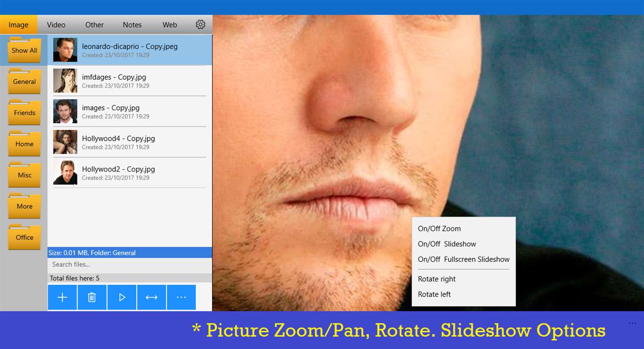Toggle On/Off Fullscreen Slideshow option
Image resolution: width=644 pixels, height=349 pixels.
click(464, 259)
